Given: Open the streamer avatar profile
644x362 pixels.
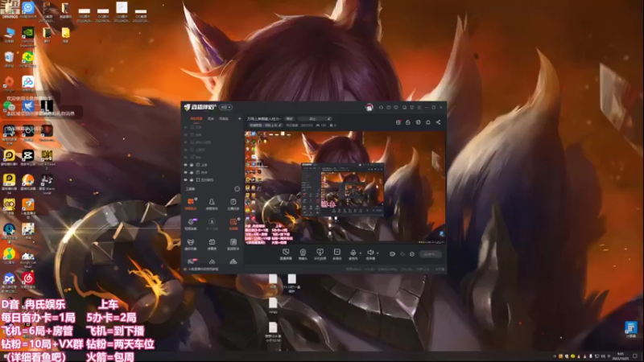Looking at the screenshot, I should [x=369, y=107].
